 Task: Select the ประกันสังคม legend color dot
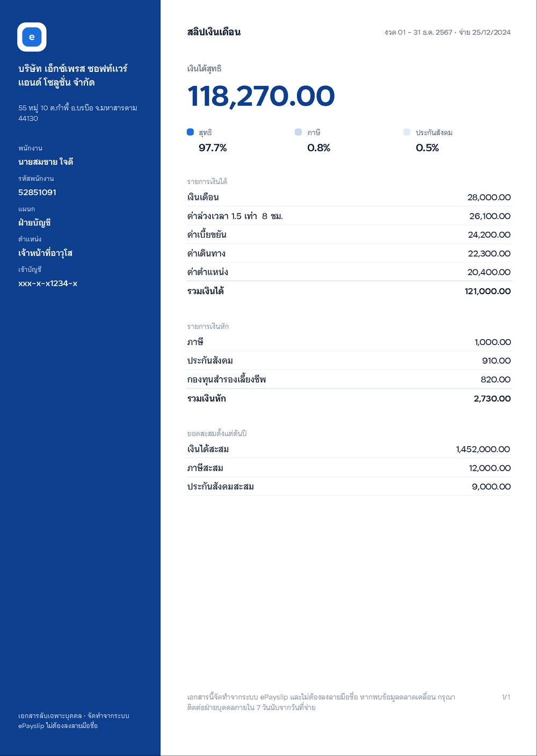pyautogui.click(x=407, y=132)
